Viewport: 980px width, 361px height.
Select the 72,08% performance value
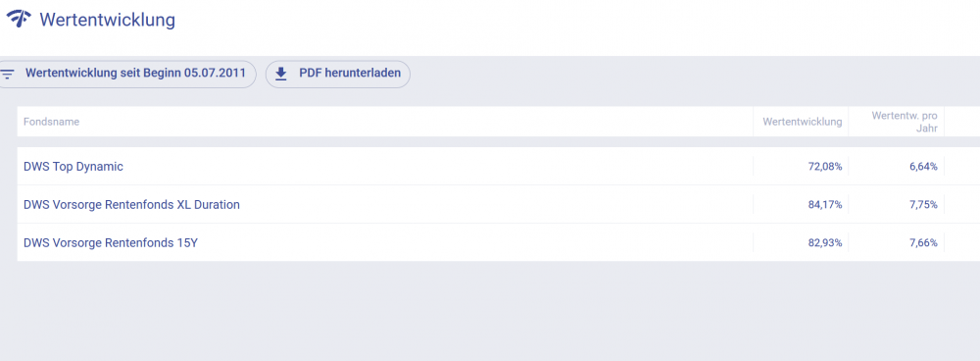pyautogui.click(x=825, y=167)
